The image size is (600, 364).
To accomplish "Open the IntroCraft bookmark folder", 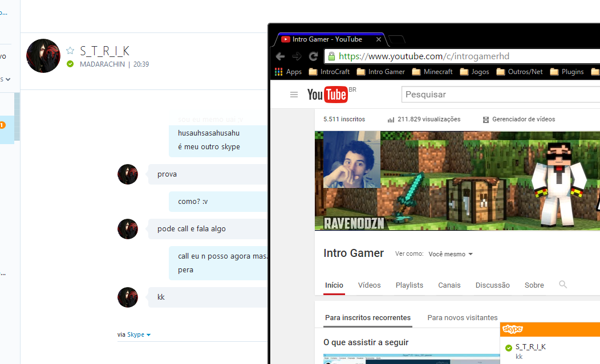I will click(x=329, y=72).
